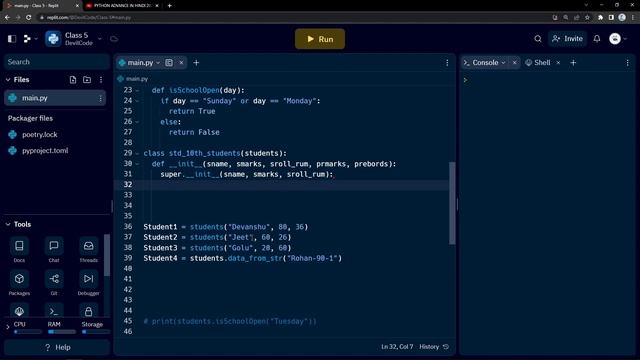Open the Chat tool
The height and width of the screenshot is (360, 640).
[x=54, y=250]
